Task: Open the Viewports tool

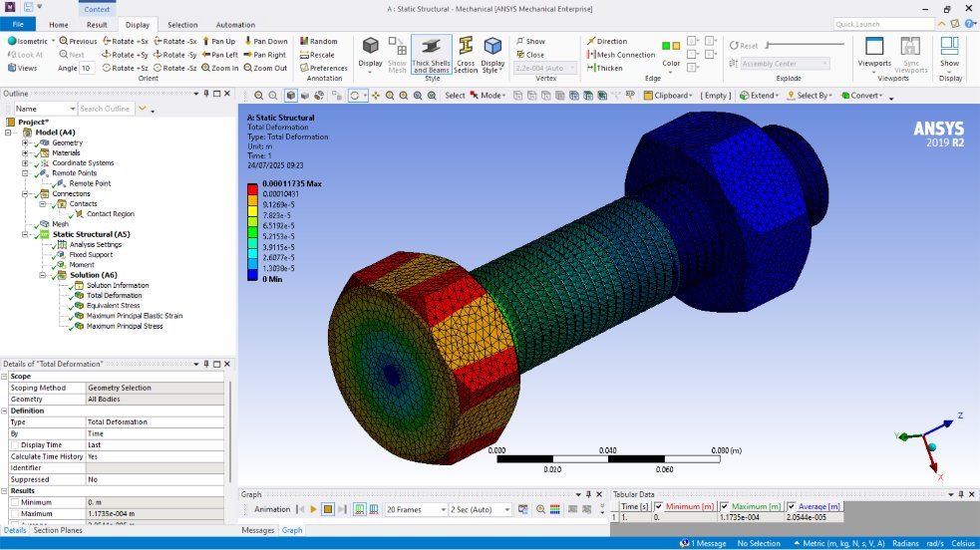Action: (873, 55)
